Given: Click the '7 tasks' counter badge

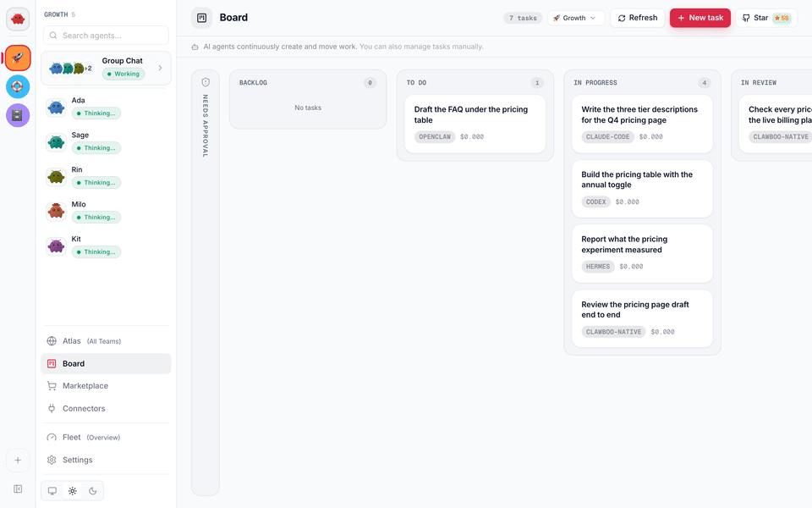Looking at the screenshot, I should coord(523,18).
